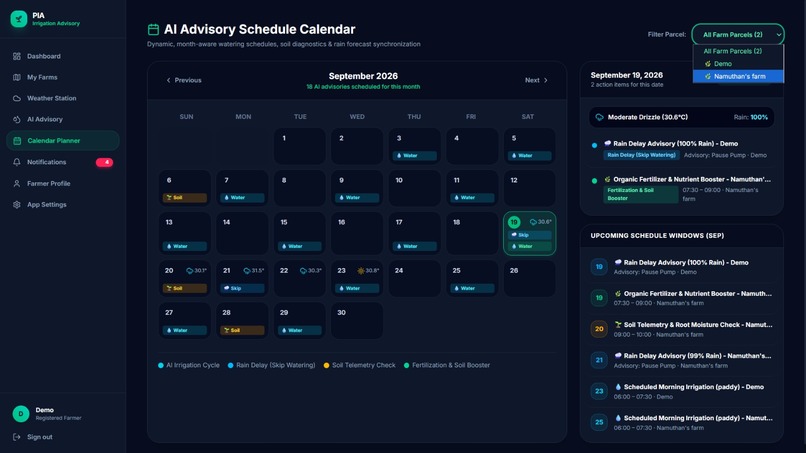Click the Demo user avatar

pyautogui.click(x=21, y=413)
